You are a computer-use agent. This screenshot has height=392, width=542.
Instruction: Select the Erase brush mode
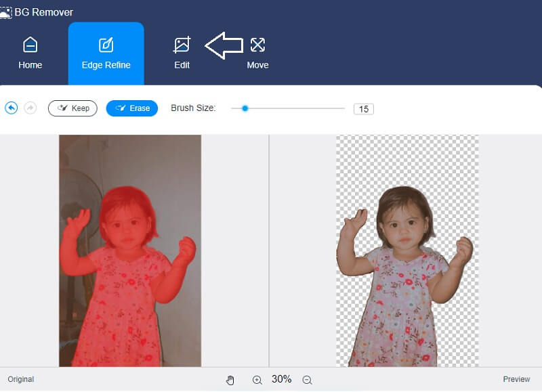point(131,108)
